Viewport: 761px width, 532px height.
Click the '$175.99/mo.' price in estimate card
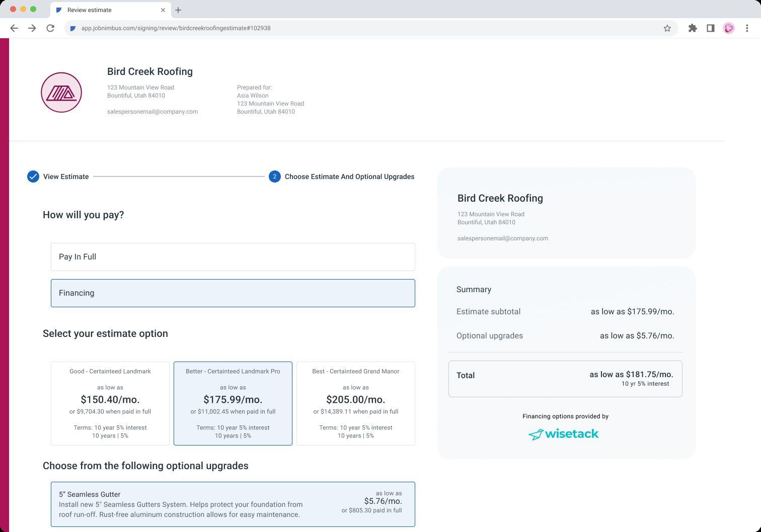tap(233, 399)
